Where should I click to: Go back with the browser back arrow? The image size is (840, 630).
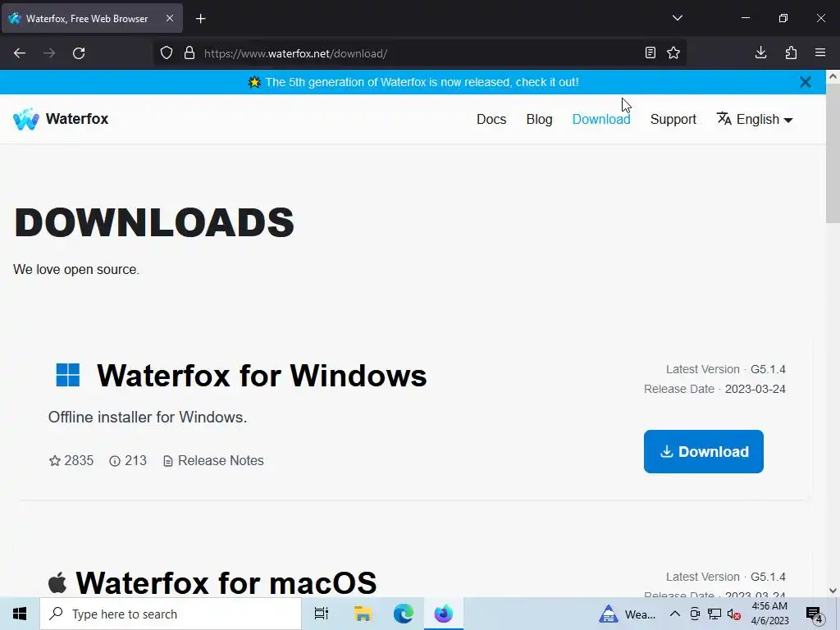[x=20, y=53]
